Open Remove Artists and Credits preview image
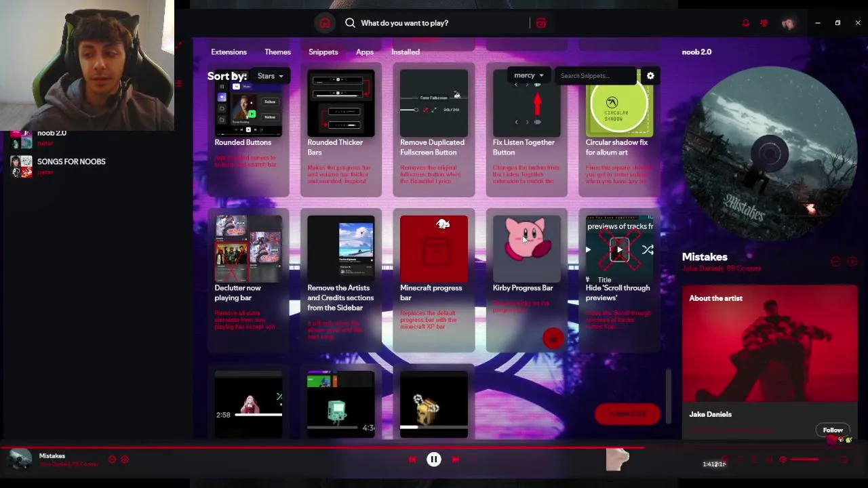 (341, 249)
